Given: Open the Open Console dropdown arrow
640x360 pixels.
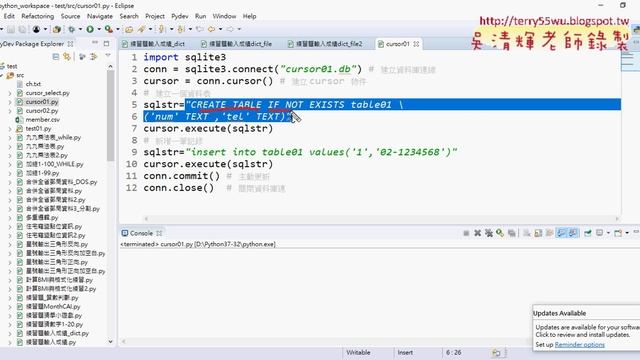Looking at the screenshot, I should coord(627,233).
